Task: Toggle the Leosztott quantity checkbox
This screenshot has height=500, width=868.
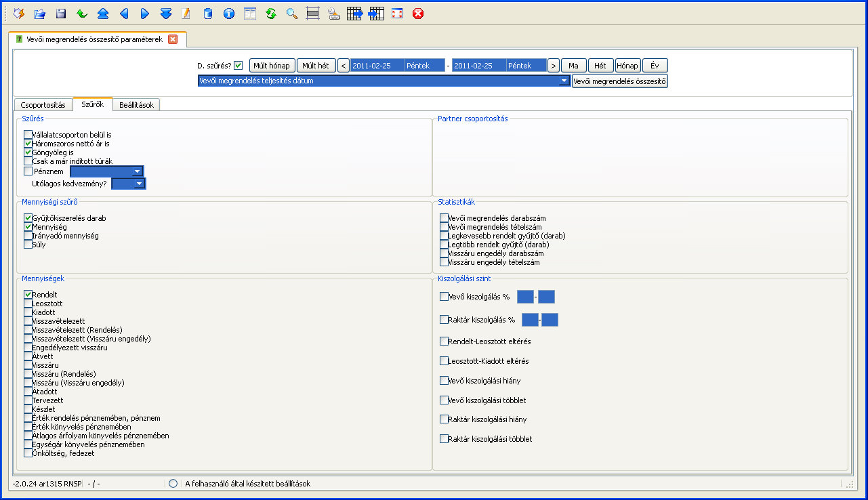Action: (x=28, y=304)
